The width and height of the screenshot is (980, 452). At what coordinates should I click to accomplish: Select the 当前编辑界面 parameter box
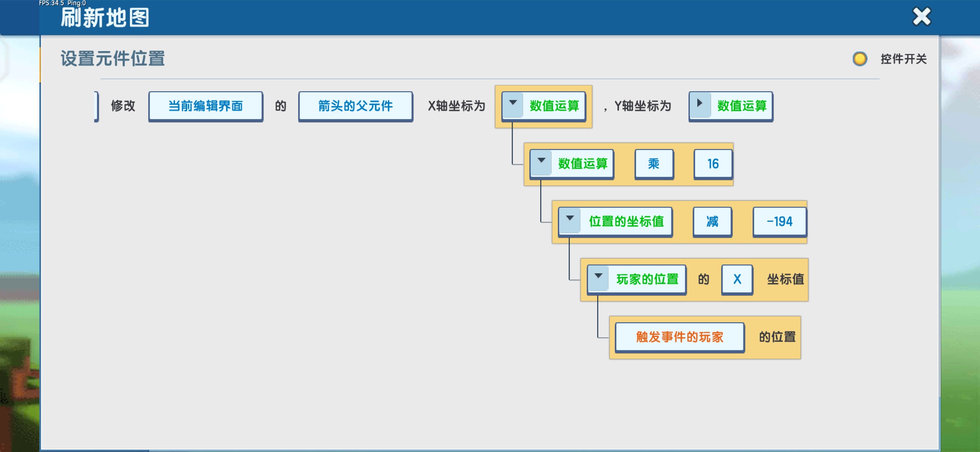pos(206,106)
